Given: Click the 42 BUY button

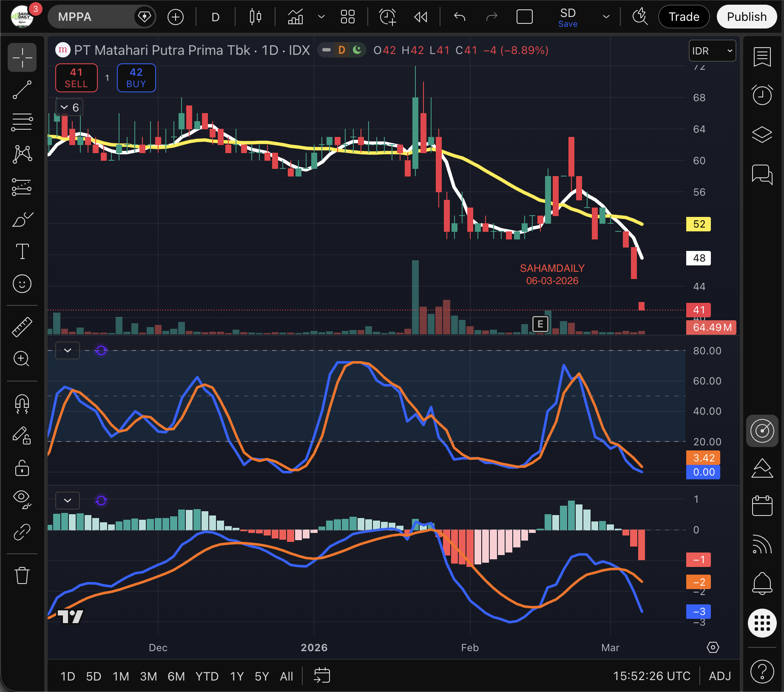Looking at the screenshot, I should coord(136,78).
